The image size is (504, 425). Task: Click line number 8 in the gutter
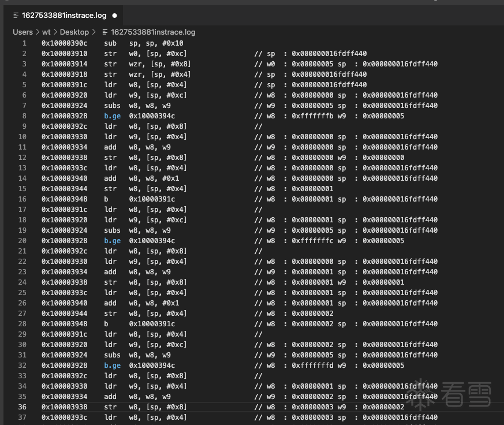point(24,115)
